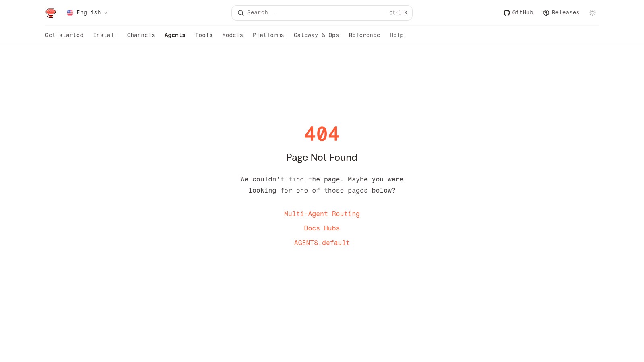Image resolution: width=644 pixels, height=362 pixels.
Task: Expand language chevron next to English
Action: coord(106,13)
